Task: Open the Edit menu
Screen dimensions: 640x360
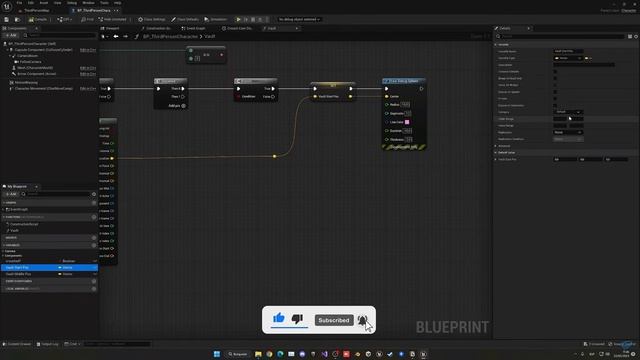Action: pyautogui.click(x=31, y=3)
